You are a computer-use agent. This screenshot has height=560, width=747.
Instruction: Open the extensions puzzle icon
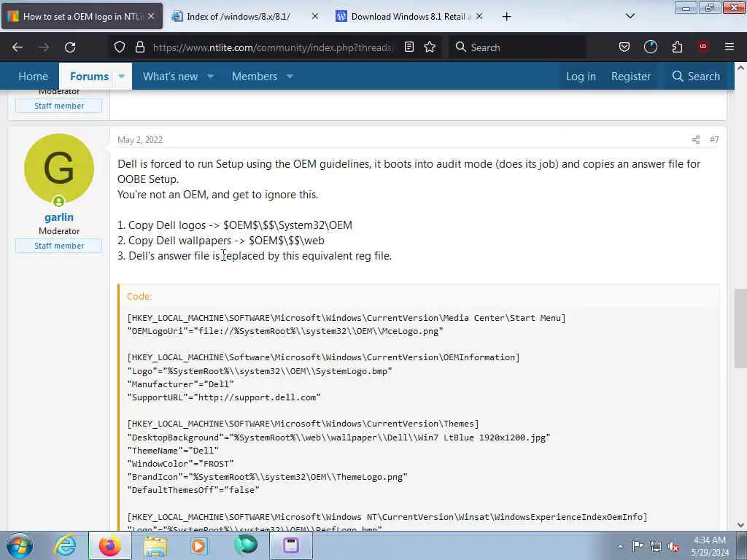click(677, 47)
